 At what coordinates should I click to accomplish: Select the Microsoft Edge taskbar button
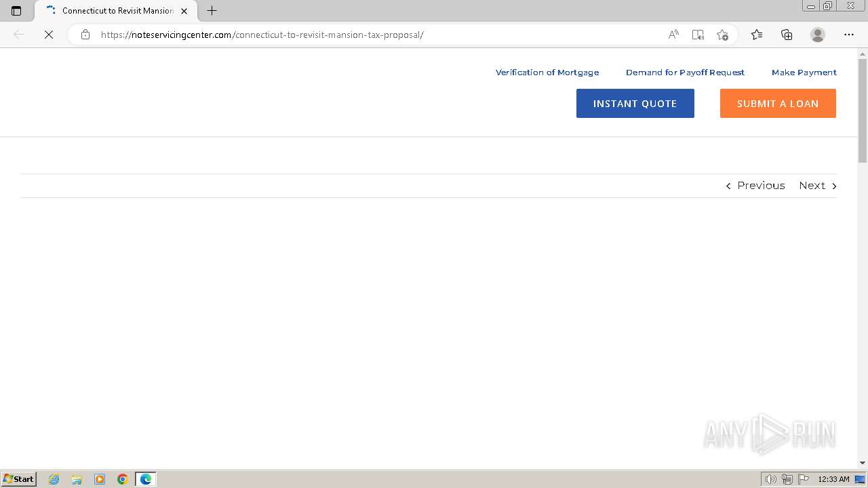point(146,479)
